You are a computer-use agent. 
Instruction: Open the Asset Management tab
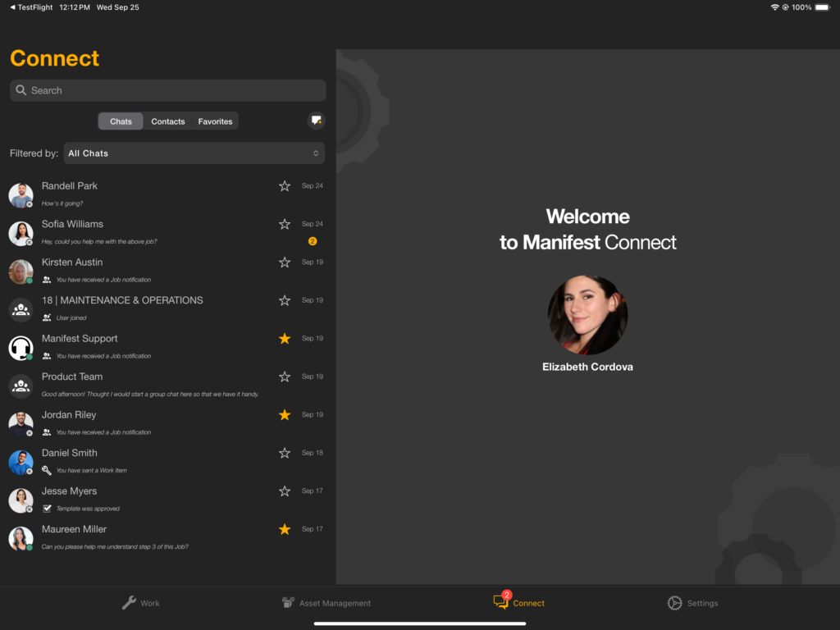(x=326, y=603)
